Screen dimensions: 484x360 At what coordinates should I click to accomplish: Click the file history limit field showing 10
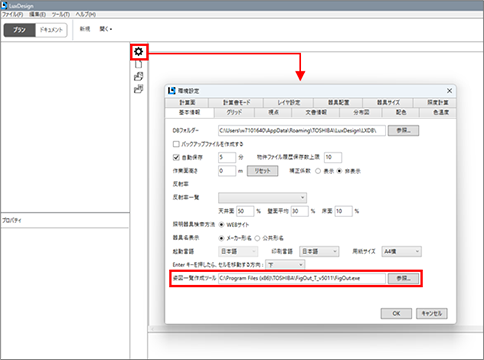coord(333,157)
